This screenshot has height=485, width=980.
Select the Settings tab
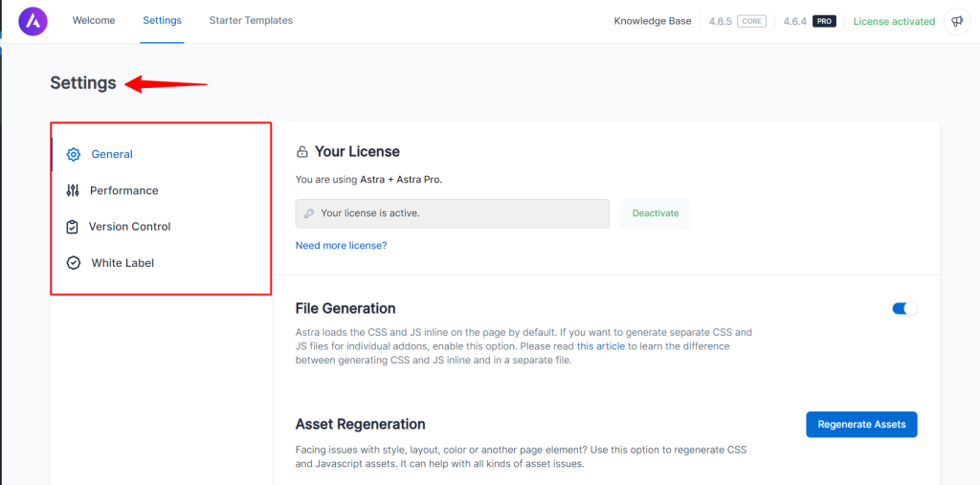click(x=162, y=21)
